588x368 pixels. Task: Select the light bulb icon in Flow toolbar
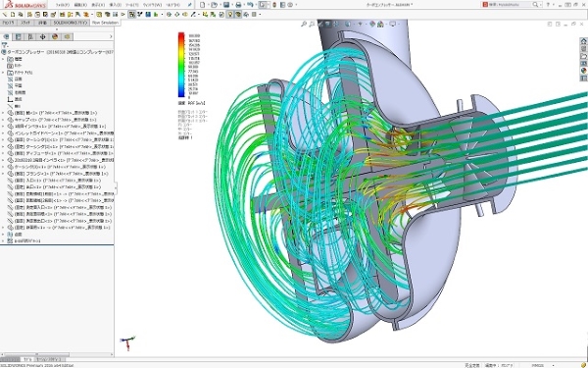[230, 15]
